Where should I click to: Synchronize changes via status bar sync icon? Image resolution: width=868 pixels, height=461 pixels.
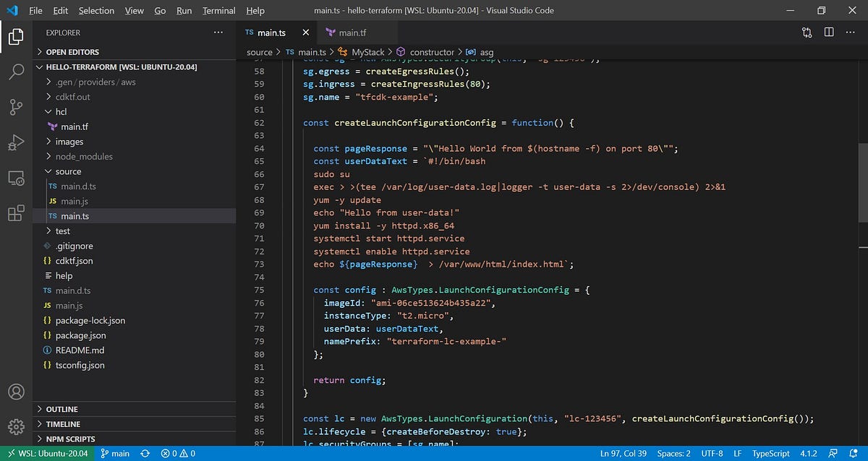point(145,453)
